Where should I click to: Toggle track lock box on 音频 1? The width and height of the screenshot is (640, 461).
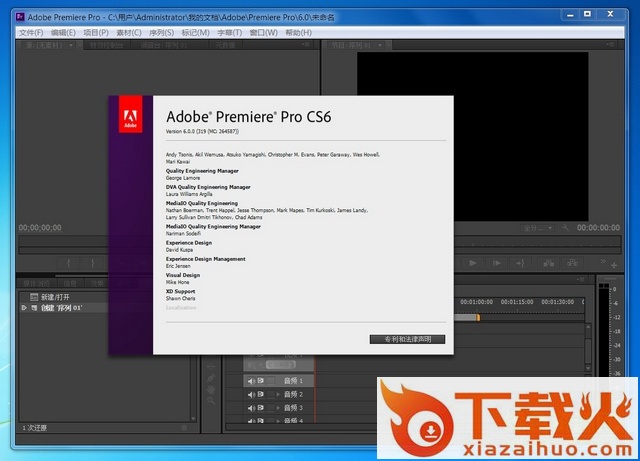271,381
